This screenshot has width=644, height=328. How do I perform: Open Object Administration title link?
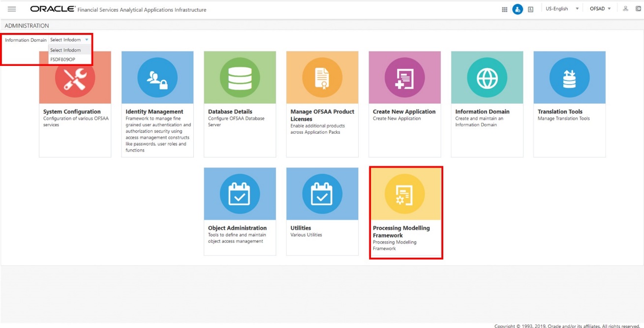click(x=238, y=228)
